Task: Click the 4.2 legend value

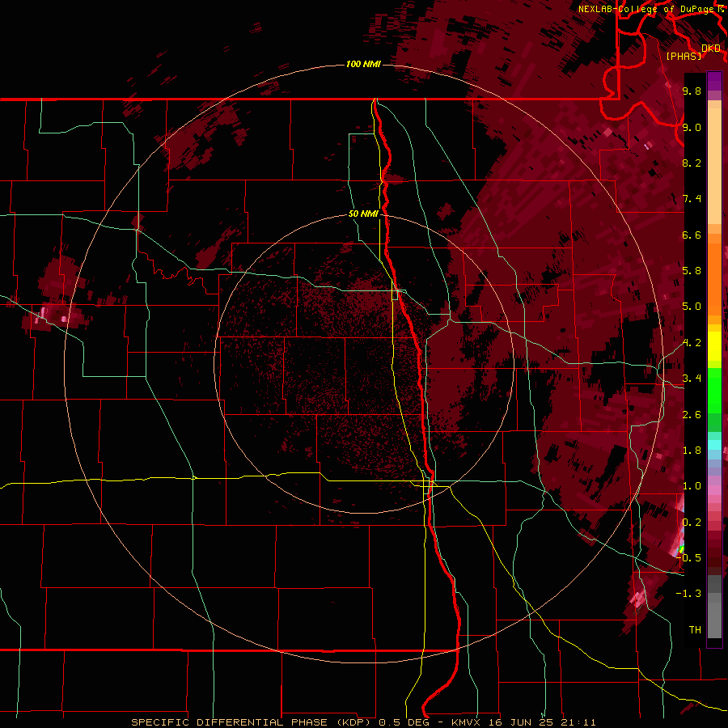Action: [x=692, y=343]
